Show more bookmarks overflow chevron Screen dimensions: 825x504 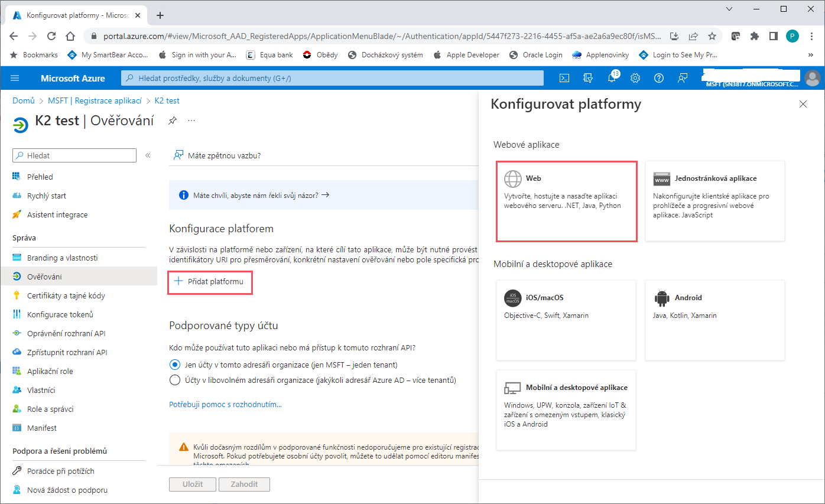(x=810, y=55)
